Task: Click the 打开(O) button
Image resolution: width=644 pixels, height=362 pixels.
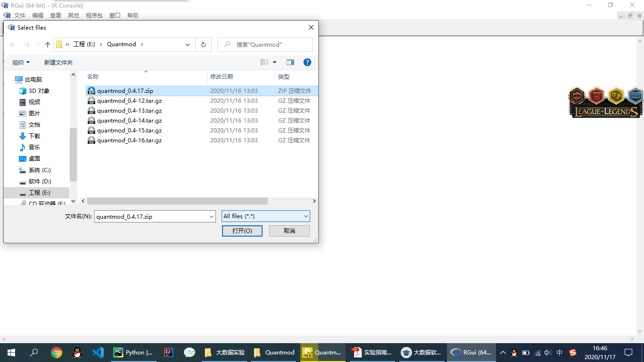Action: coord(242,230)
